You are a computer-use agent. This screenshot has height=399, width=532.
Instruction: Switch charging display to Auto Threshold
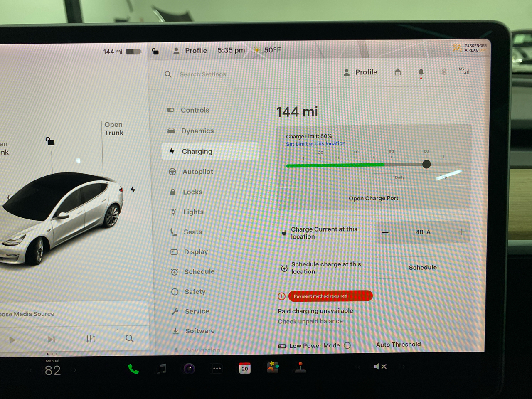pos(398,344)
